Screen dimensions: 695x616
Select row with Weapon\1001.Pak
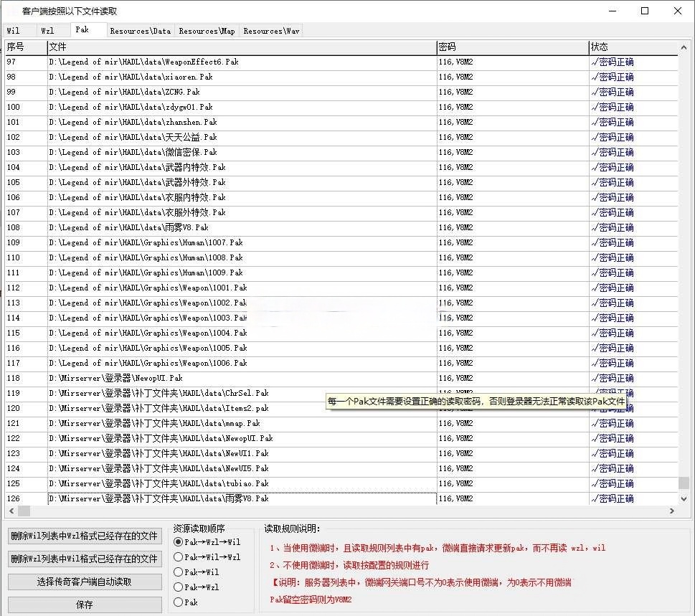[341, 288]
